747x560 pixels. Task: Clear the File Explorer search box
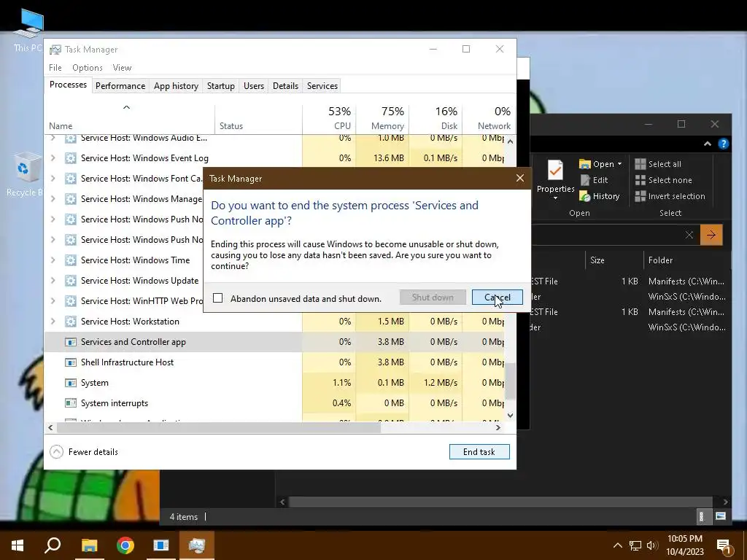(689, 235)
